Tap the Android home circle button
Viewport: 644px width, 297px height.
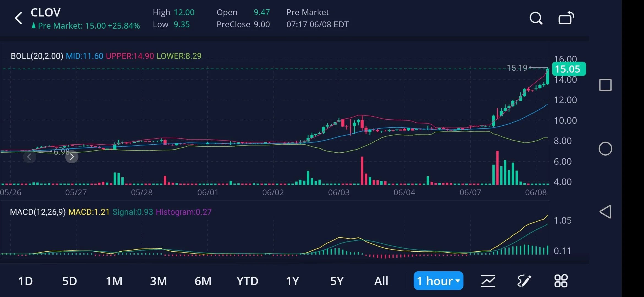pyautogui.click(x=605, y=149)
